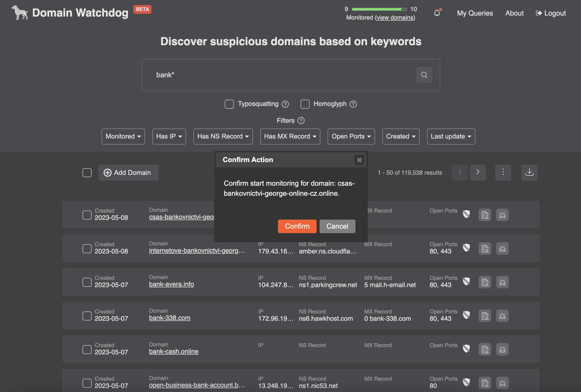The height and width of the screenshot is (392, 581).
Task: Open the report icon for bank-338.com row
Action: [x=485, y=316]
